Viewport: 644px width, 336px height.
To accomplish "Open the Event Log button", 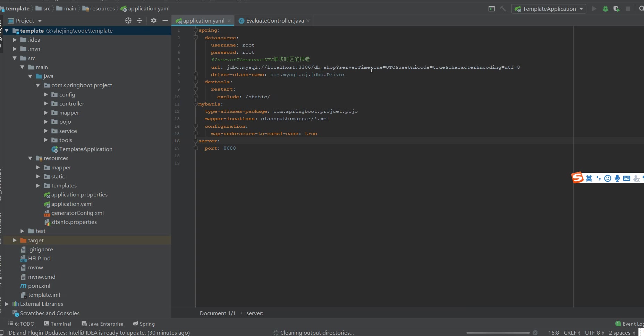I will [629, 324].
